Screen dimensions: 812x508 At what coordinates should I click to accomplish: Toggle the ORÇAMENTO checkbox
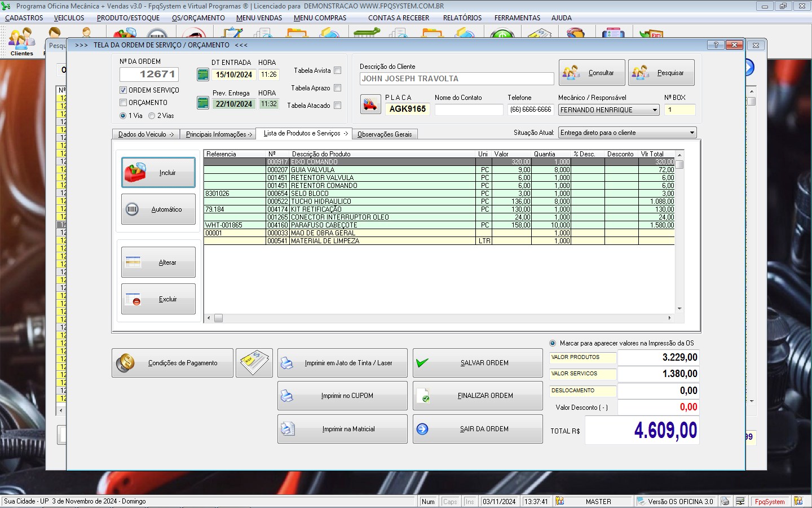(123, 103)
